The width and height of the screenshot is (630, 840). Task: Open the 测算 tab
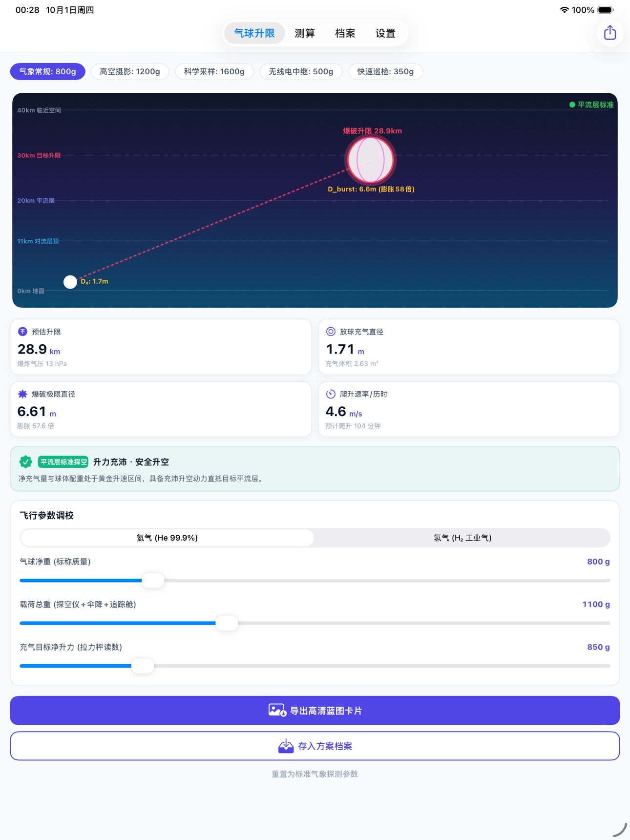(305, 33)
